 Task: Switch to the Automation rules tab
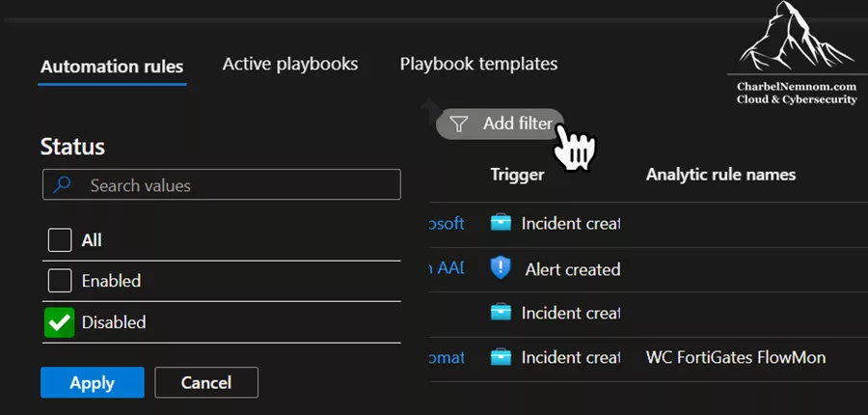(112, 67)
